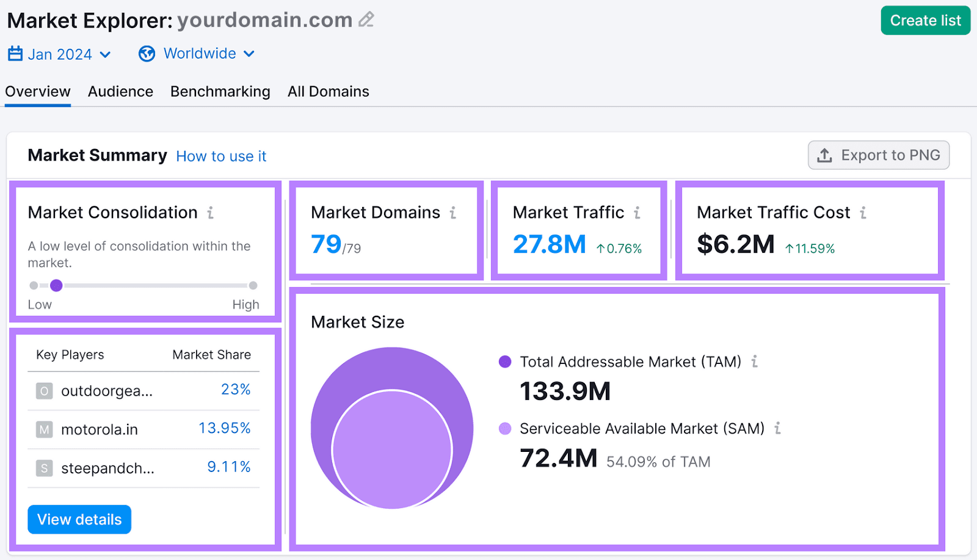Click the SAM info tooltip icon
Image resolution: width=977 pixels, height=560 pixels.
pos(778,429)
